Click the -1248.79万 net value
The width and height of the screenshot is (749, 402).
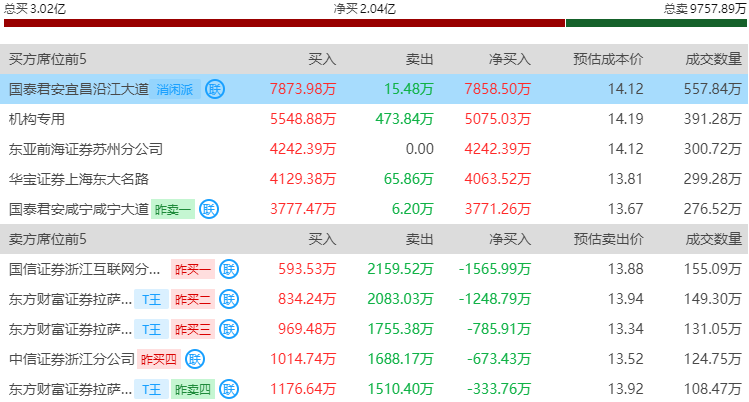coord(495,299)
